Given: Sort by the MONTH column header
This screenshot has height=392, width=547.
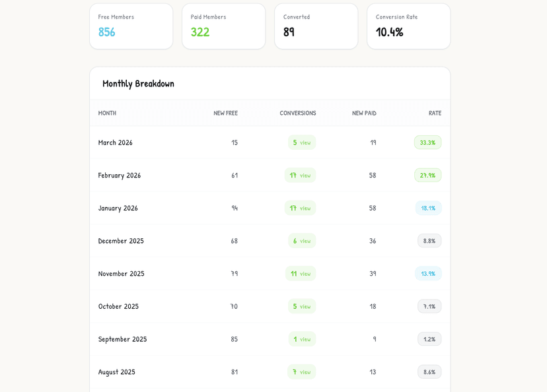Looking at the screenshot, I should coord(107,113).
